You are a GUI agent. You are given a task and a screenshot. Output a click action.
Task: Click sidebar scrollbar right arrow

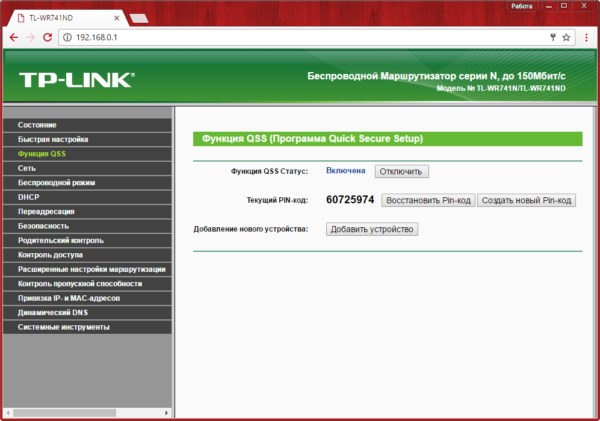pyautogui.click(x=166, y=413)
